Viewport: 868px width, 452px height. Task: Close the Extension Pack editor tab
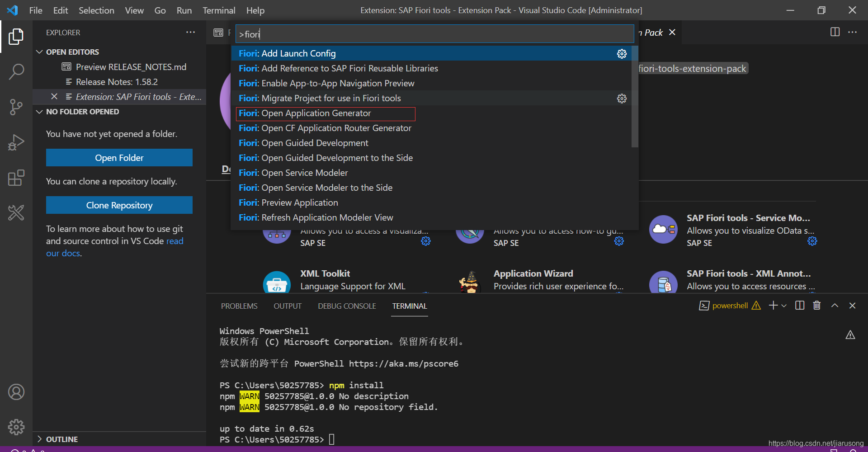[x=672, y=32]
